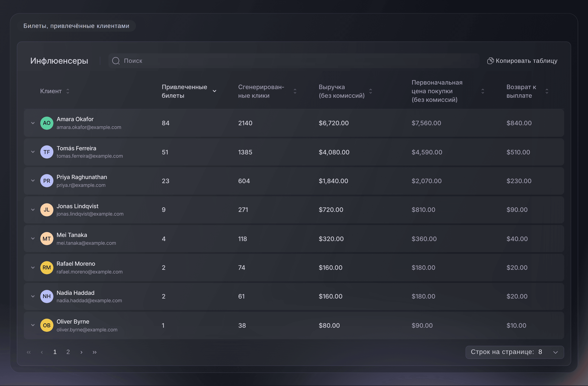Go to the last page arrow
The image size is (588, 386).
[95, 352]
